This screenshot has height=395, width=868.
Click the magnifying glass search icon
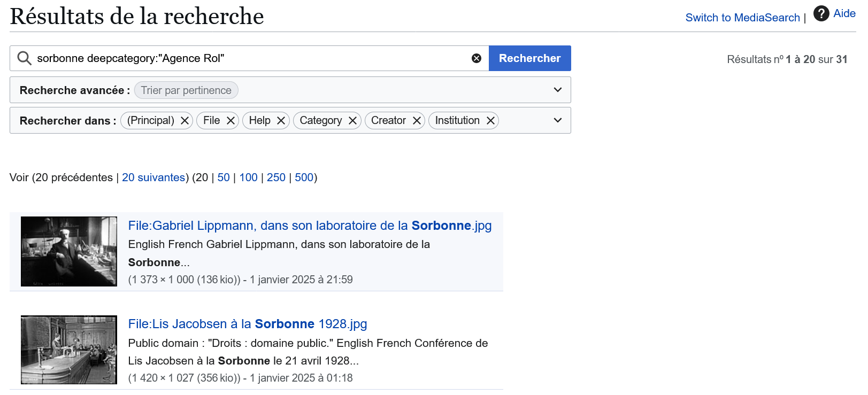[x=24, y=58]
